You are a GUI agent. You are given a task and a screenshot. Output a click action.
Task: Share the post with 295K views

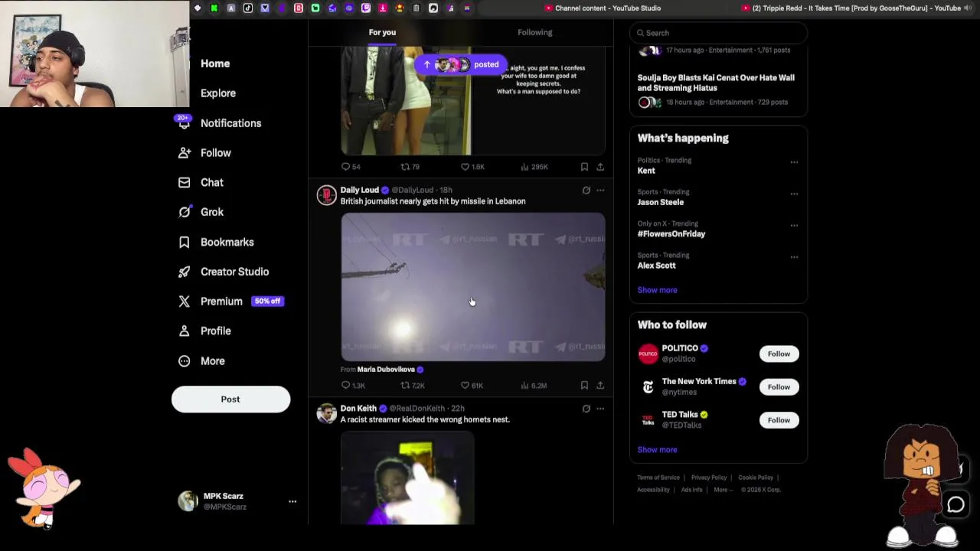coord(600,167)
